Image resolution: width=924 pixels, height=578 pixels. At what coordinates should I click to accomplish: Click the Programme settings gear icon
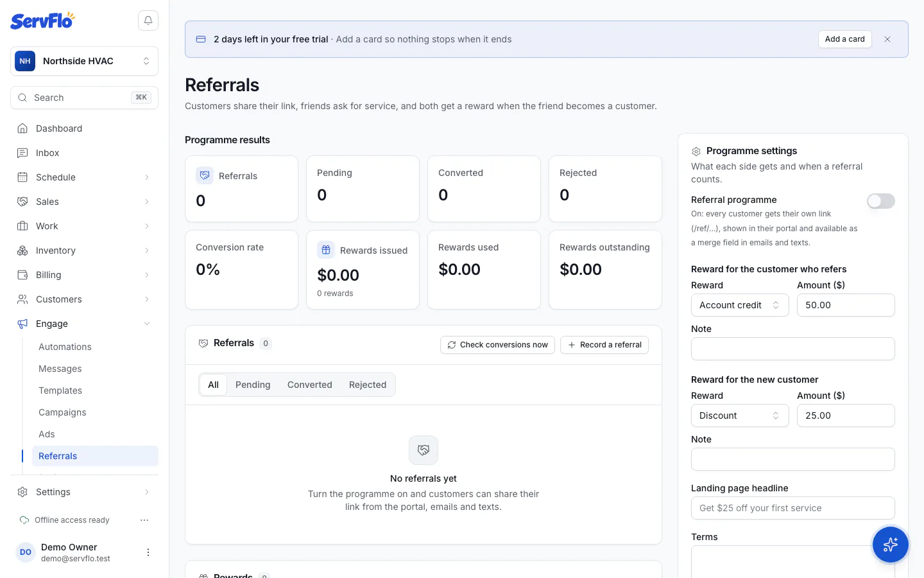tap(696, 152)
